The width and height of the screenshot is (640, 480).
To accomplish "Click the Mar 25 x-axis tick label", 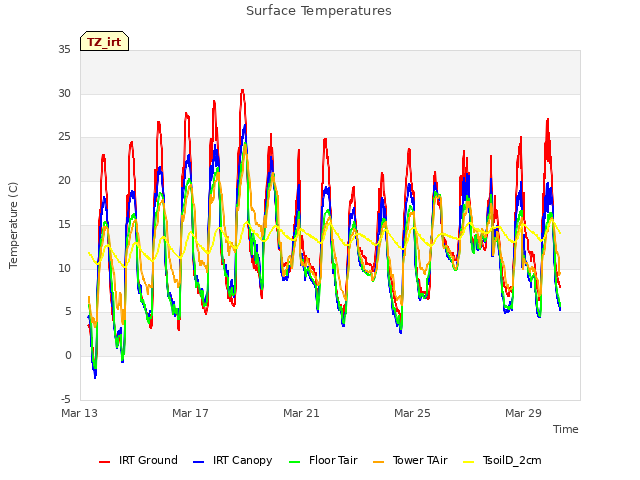I will [412, 413].
